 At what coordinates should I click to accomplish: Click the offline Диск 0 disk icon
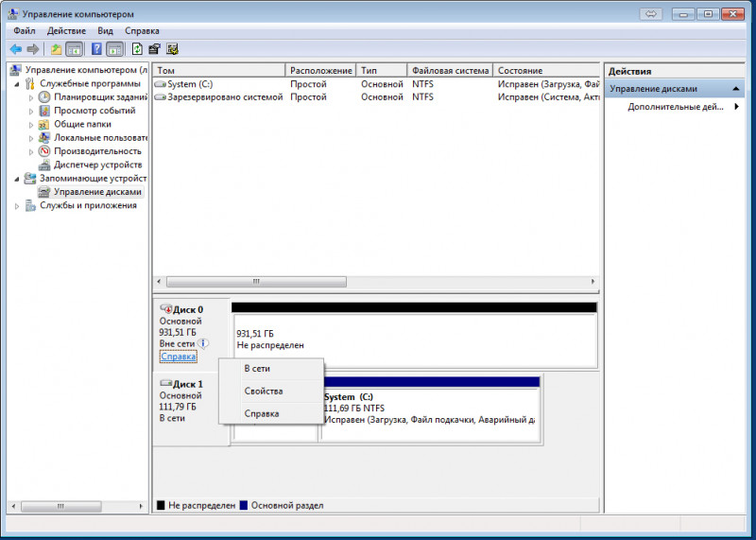[166, 309]
